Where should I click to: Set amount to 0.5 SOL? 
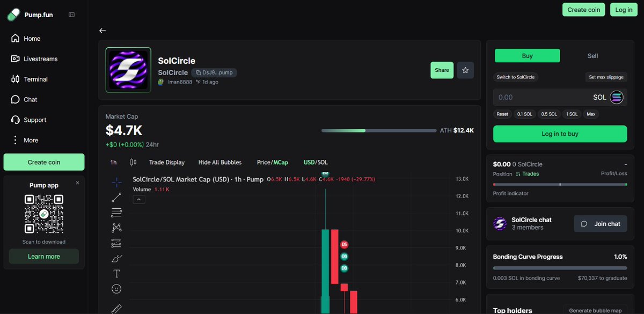[x=550, y=114]
